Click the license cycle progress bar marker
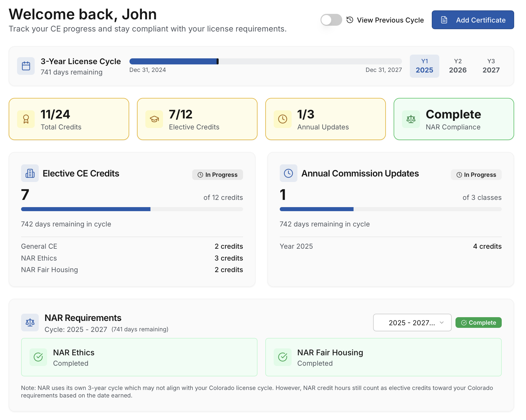 218,61
